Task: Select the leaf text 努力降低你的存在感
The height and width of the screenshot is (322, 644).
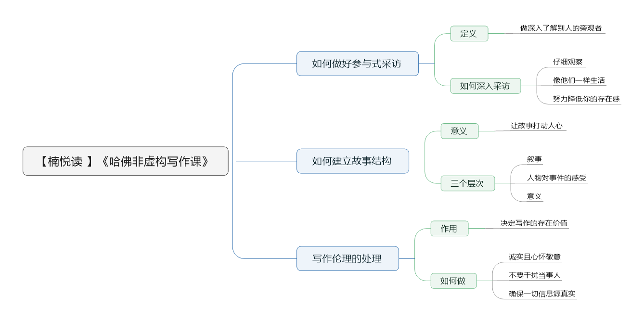Action: click(586, 99)
